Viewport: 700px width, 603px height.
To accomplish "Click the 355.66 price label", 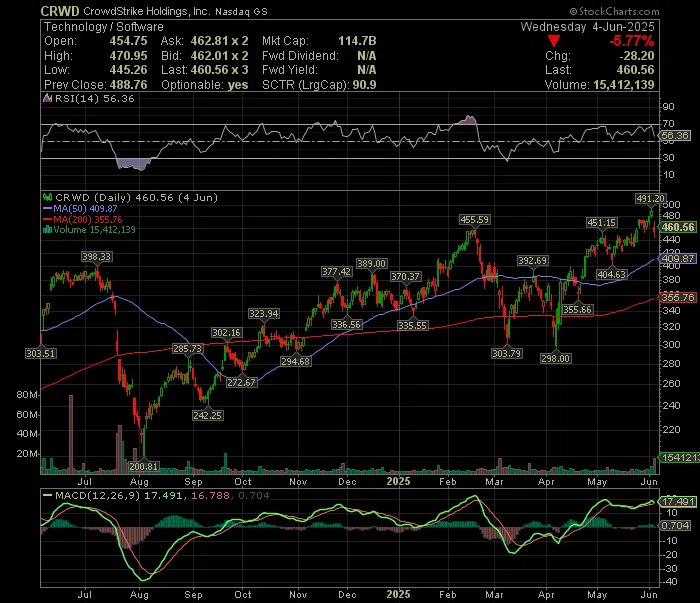I will click(577, 309).
